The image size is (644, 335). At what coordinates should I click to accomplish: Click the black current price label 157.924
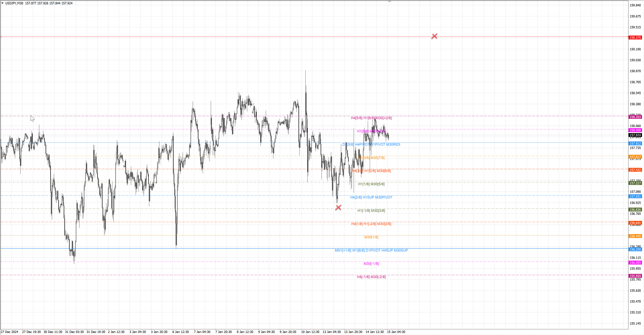635,135
